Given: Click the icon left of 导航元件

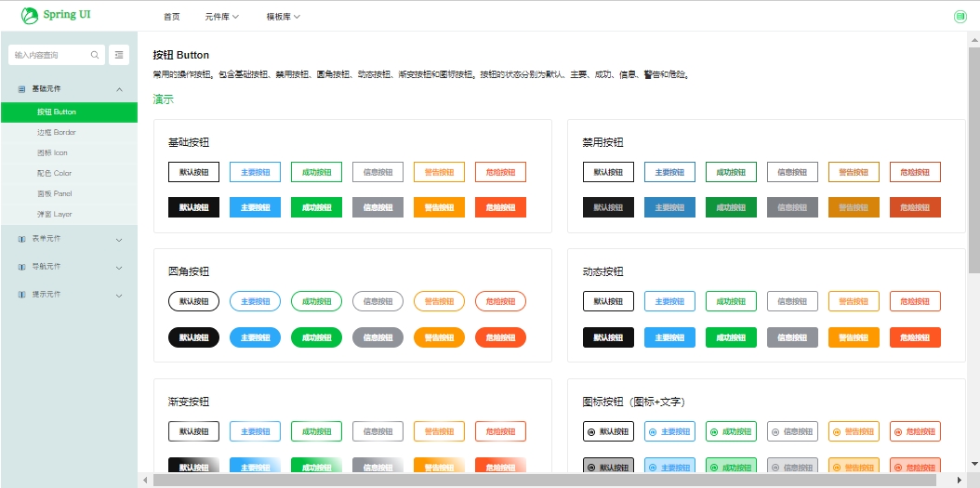Looking at the screenshot, I should 22,268.
